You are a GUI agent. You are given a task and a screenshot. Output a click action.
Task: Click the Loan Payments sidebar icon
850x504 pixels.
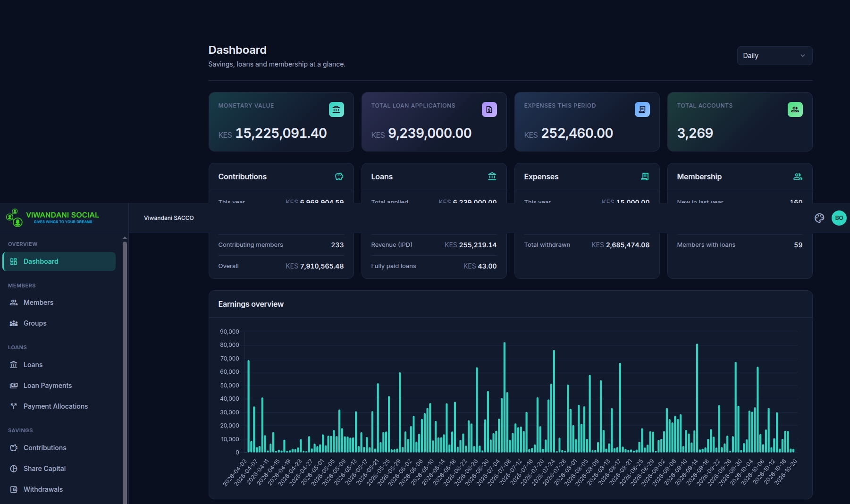(14, 386)
